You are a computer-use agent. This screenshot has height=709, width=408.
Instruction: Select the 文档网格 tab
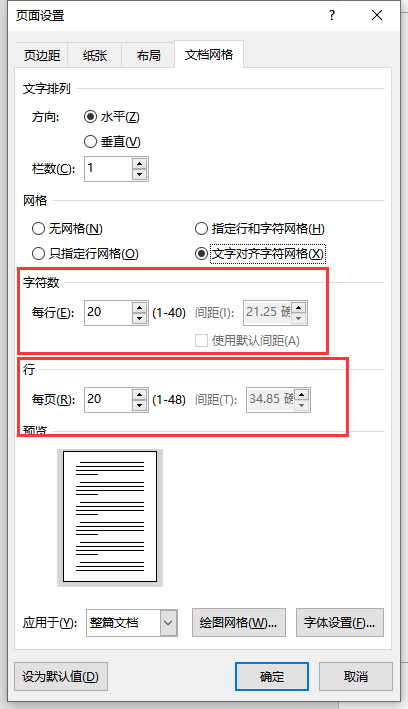tap(209, 54)
